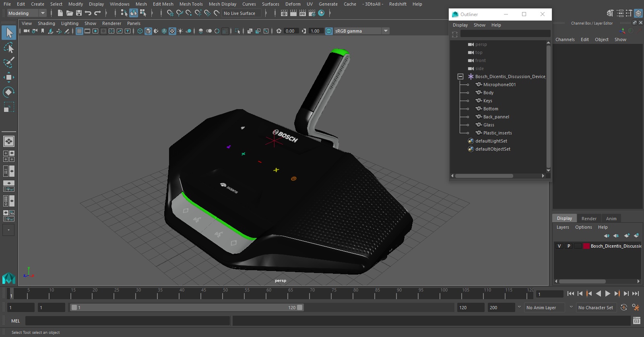The height and width of the screenshot is (337, 644).
Task: Create a new scene
Action: [x=60, y=13]
